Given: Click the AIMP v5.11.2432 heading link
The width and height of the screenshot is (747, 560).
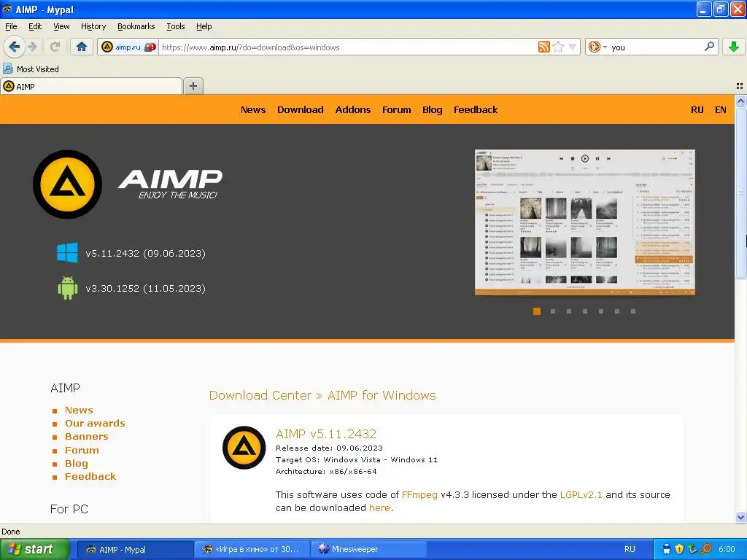Looking at the screenshot, I should click(x=326, y=434).
